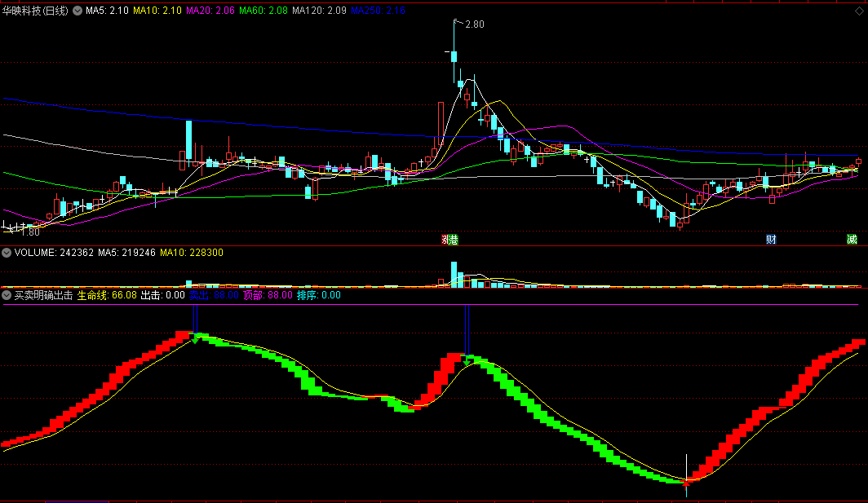Viewport: 868px width, 503px height.
Task: Click the diamond icon at the chart's top-right corner
Action: point(859,11)
